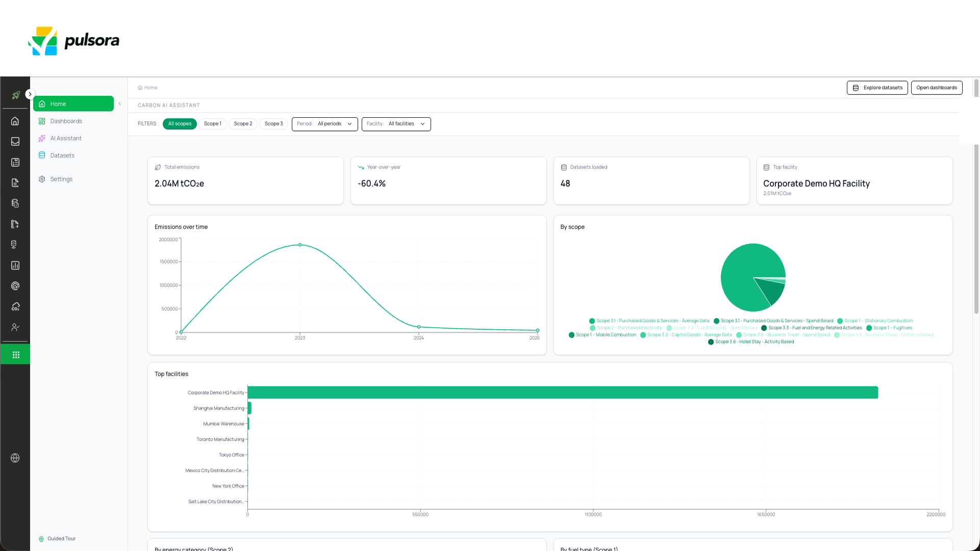The height and width of the screenshot is (551, 980).
Task: Toggle legend Scope 2 Purchased Electricity
Action: (x=625, y=328)
